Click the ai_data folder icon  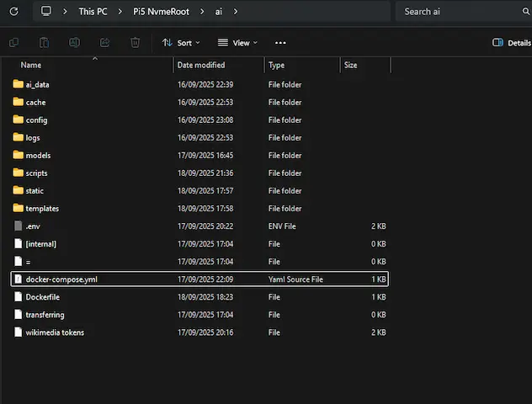(x=18, y=84)
